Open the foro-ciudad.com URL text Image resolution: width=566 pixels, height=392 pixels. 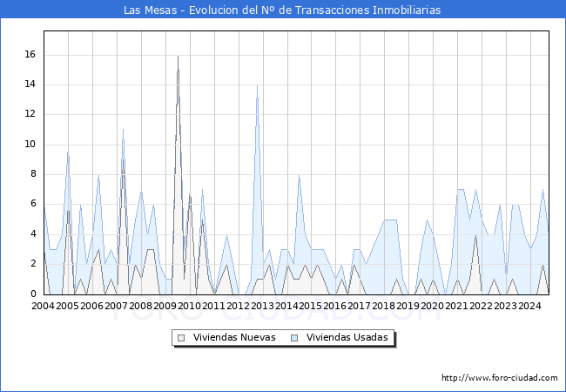tap(500, 378)
